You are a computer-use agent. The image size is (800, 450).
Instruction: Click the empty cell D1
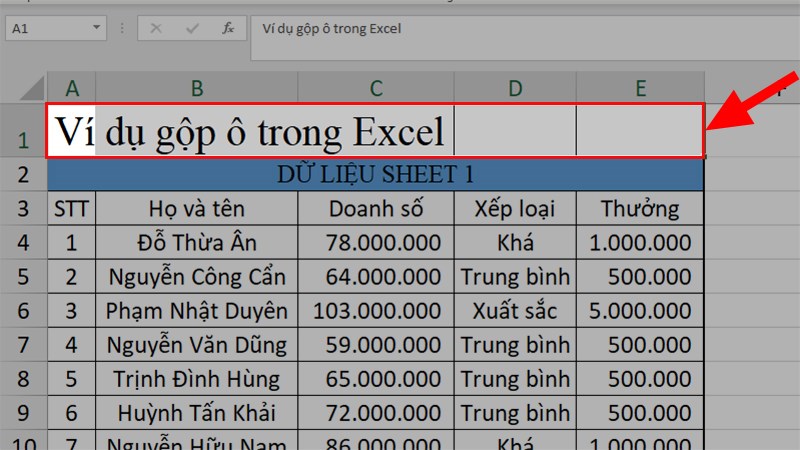pos(515,131)
